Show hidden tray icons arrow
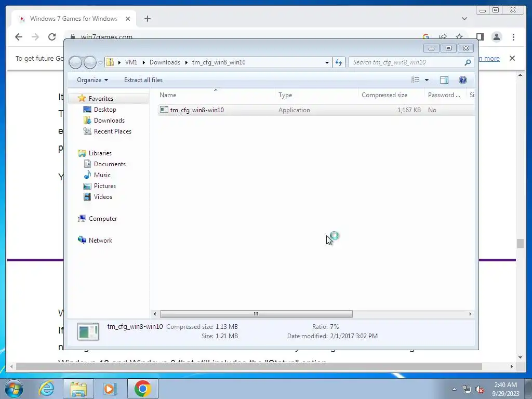Screen dimensions: 532x399 (454, 389)
